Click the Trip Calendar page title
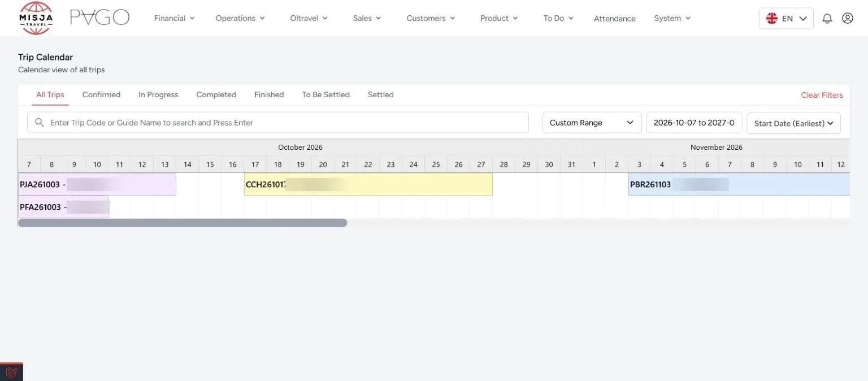The width and height of the screenshot is (868, 381). click(45, 57)
